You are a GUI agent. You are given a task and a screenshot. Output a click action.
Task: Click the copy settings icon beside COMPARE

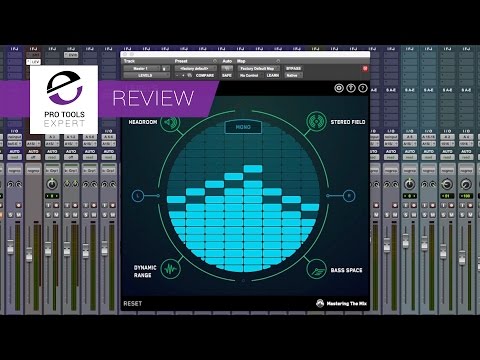tap(189, 76)
